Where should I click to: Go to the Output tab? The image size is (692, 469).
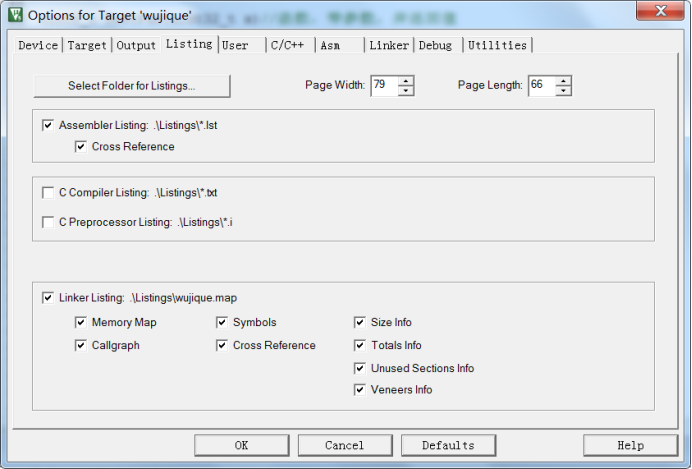point(136,45)
